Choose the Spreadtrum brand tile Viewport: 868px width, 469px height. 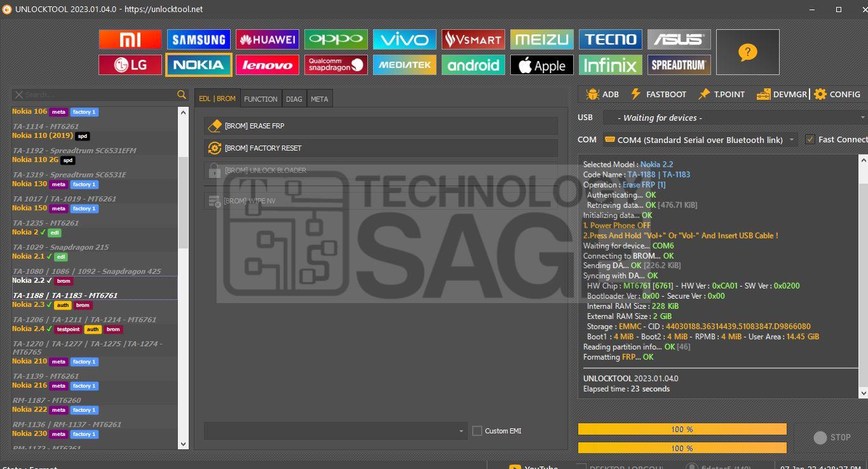[679, 65]
